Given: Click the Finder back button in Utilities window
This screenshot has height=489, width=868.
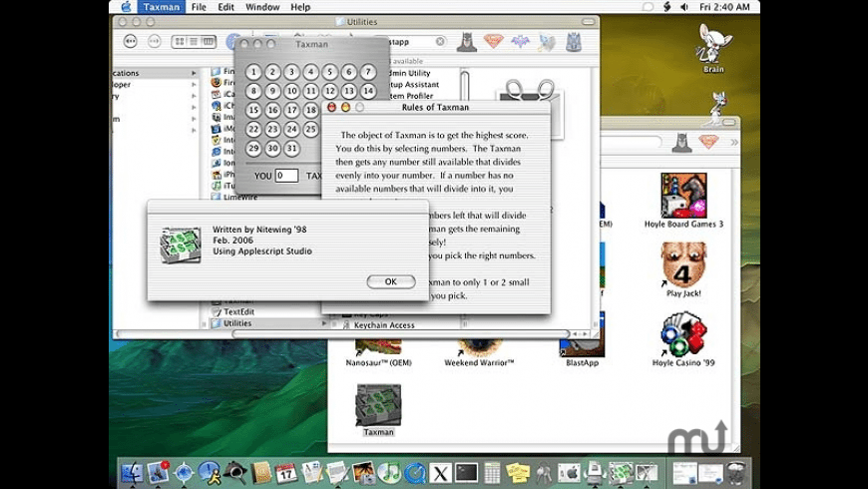Looking at the screenshot, I should click(x=130, y=42).
